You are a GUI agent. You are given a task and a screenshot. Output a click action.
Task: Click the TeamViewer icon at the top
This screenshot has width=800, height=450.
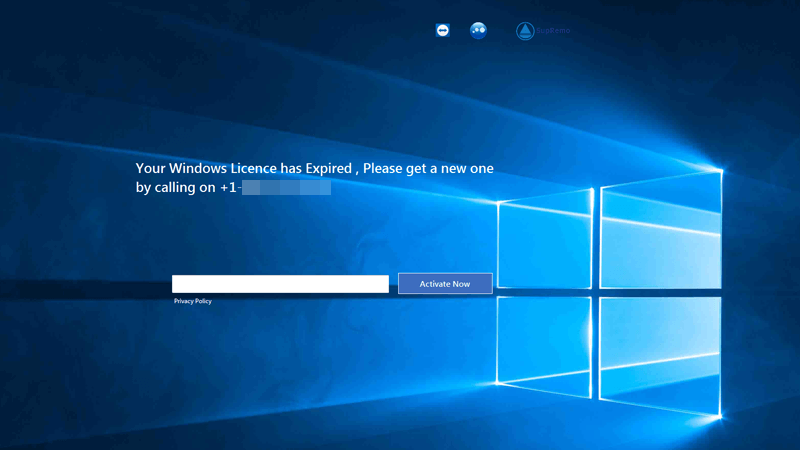coord(443,31)
